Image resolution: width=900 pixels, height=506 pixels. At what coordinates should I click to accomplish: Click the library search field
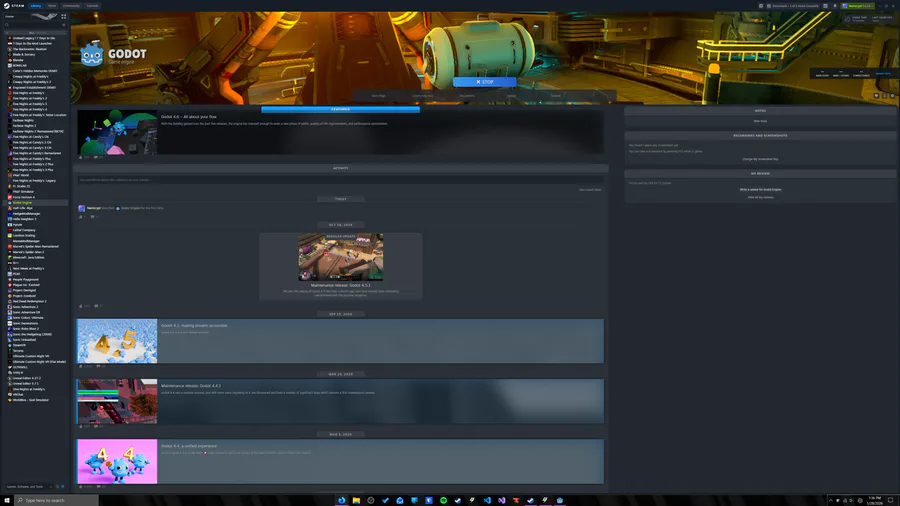32,25
